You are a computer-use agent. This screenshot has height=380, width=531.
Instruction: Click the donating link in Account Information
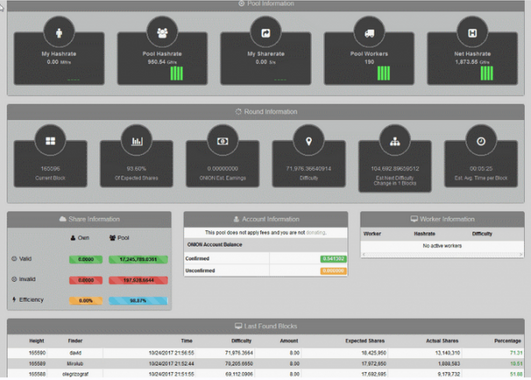tap(316, 233)
